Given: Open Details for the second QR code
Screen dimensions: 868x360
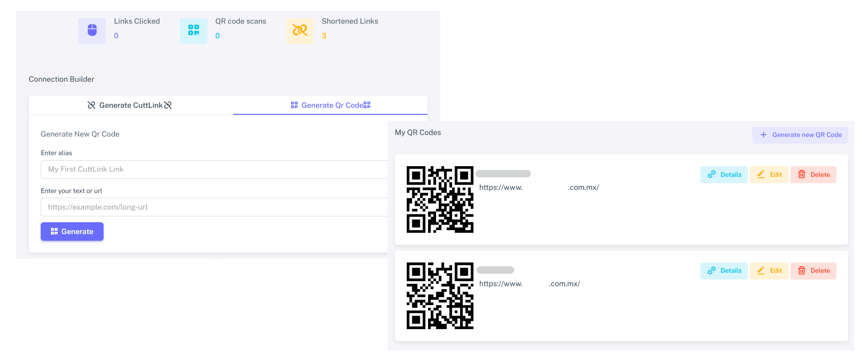Looking at the screenshot, I should (724, 271).
